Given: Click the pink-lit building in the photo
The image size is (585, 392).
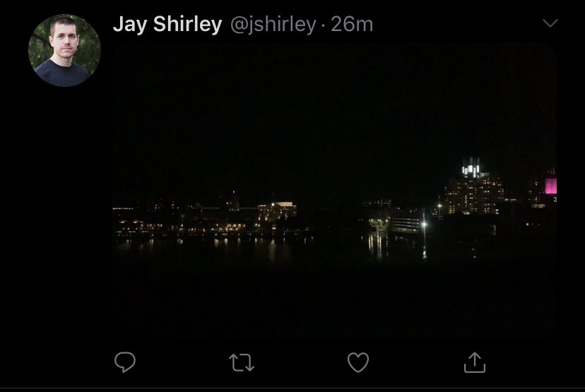Looking at the screenshot, I should point(550,185).
